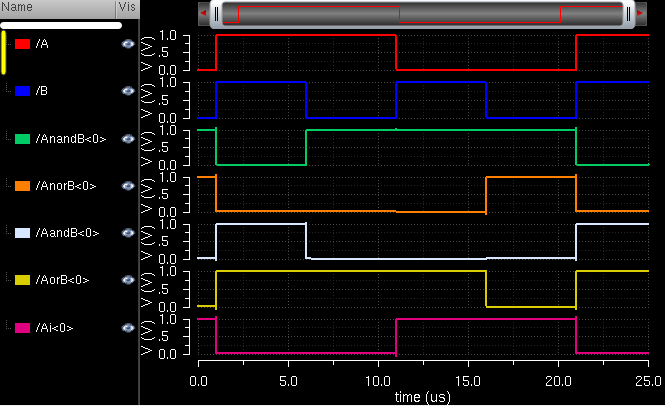Click the left red arrow of zoom scrollbar

point(204,13)
